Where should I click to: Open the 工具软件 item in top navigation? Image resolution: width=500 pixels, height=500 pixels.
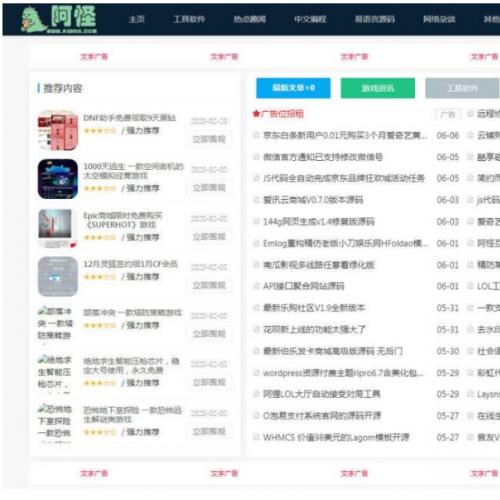[x=189, y=19]
